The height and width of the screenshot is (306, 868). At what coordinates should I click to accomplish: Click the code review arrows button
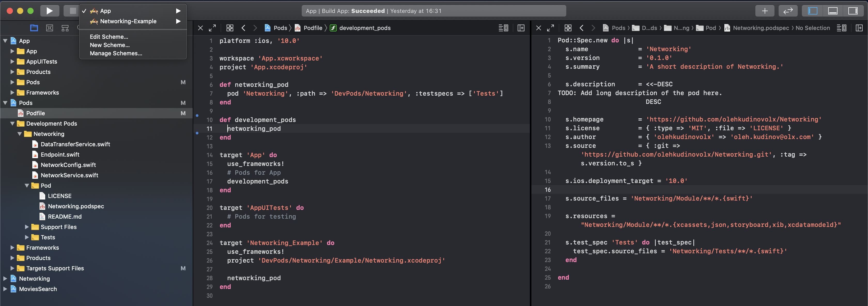(x=788, y=11)
